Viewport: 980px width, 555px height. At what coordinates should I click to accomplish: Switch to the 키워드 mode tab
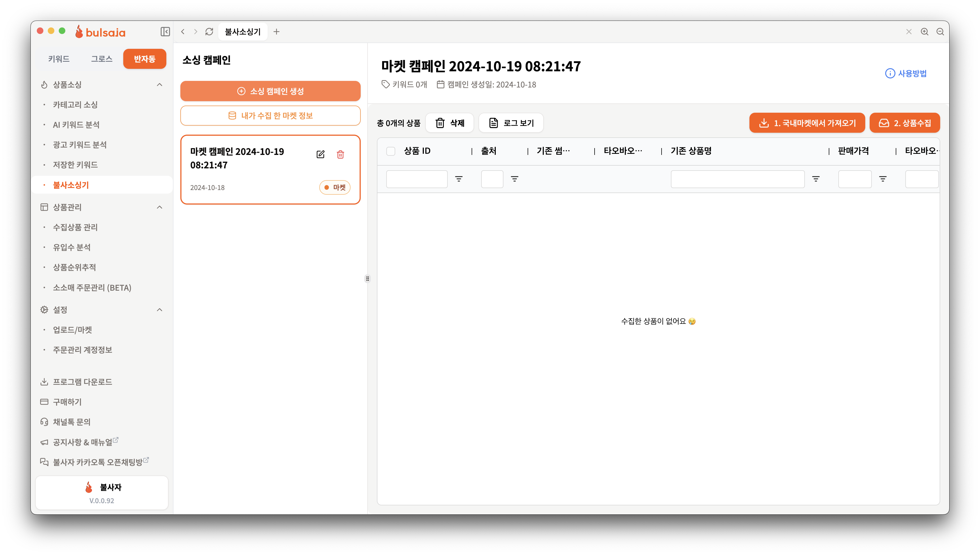pyautogui.click(x=59, y=59)
